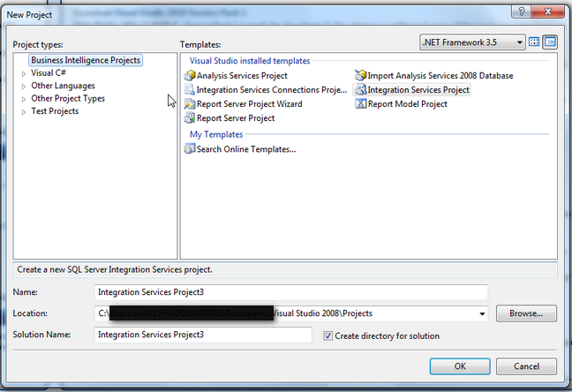Toggle Create directory for solution checkbox
The width and height of the screenshot is (572, 392).
point(327,335)
